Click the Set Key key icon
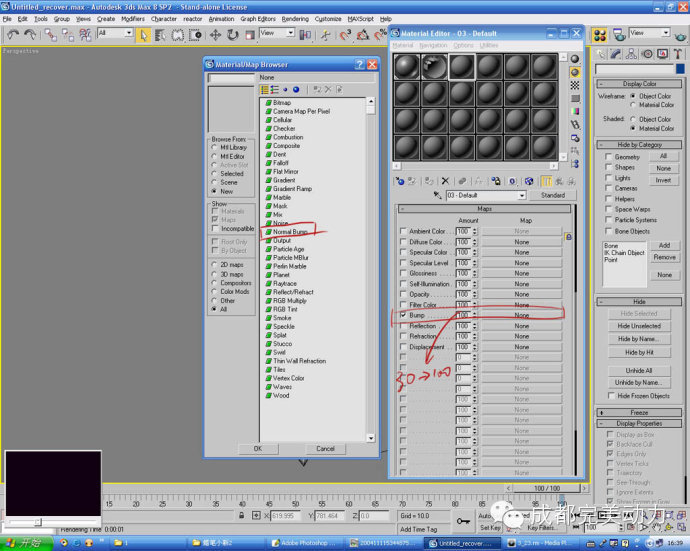Screen dimensions: 690x551 (x=463, y=521)
